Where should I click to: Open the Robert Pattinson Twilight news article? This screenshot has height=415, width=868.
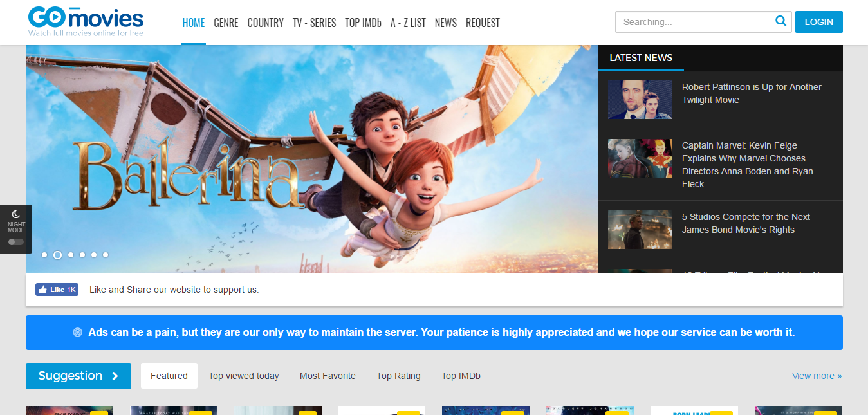(x=752, y=93)
